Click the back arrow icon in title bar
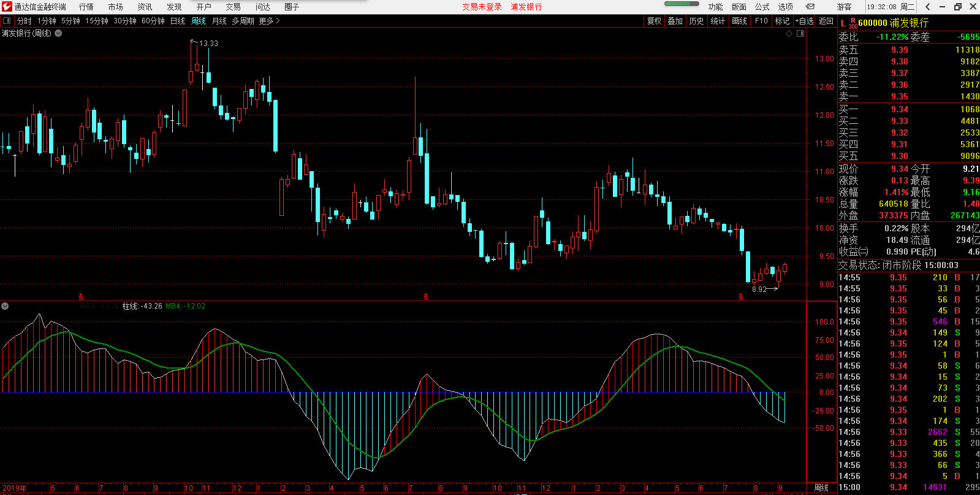 [928, 7]
